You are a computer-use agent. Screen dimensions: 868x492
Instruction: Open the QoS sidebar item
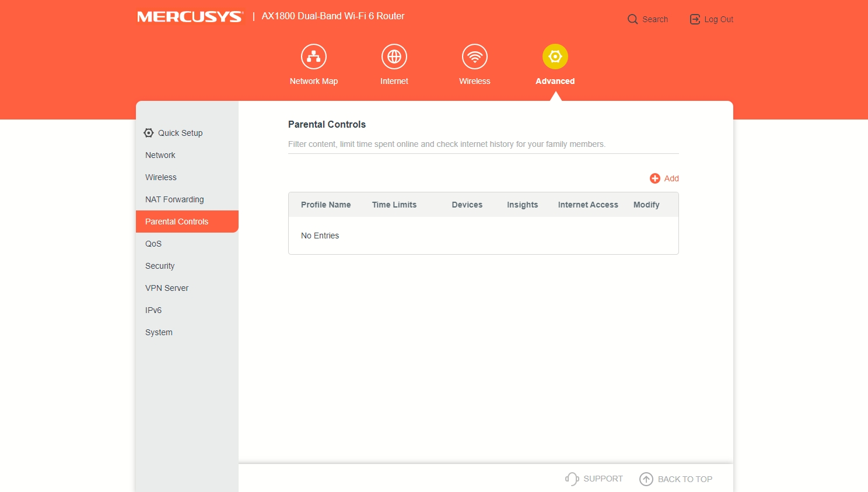(153, 244)
